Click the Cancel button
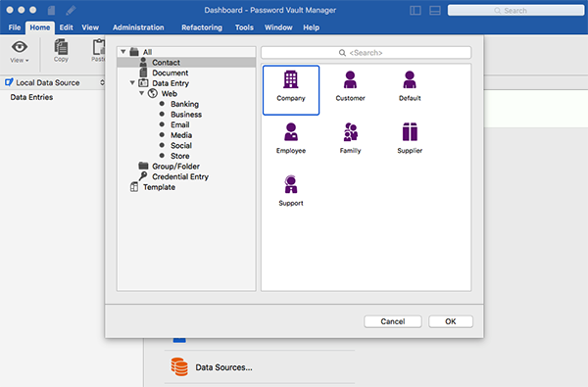 coord(393,321)
